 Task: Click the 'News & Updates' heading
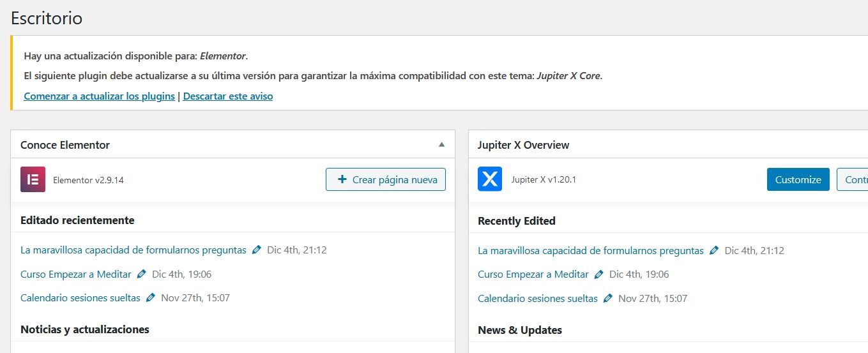pyautogui.click(x=520, y=330)
